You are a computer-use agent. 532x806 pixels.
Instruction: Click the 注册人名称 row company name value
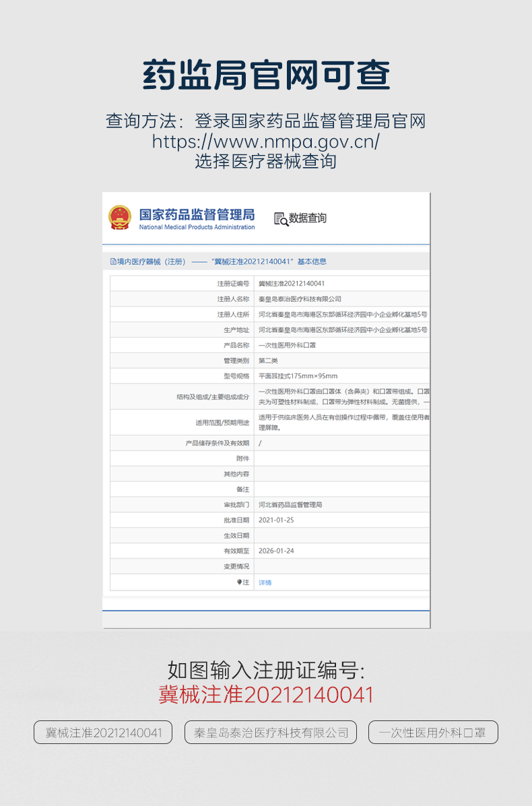point(300,299)
